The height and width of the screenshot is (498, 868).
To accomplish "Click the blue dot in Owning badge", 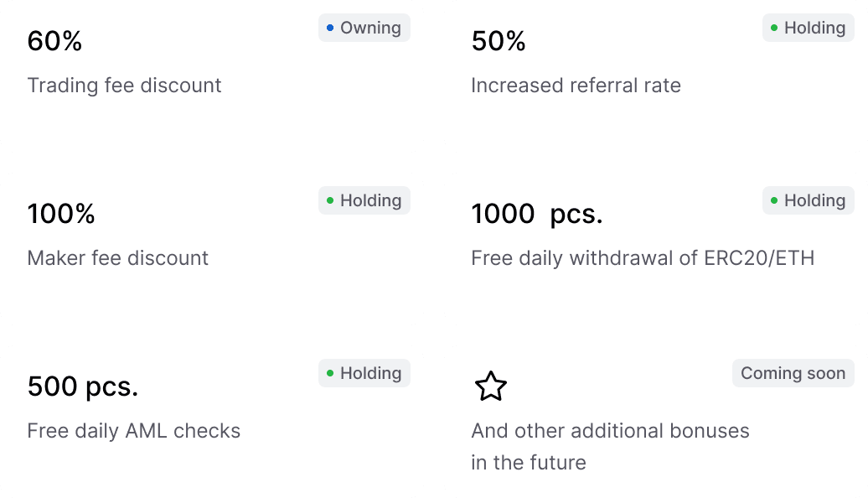I will tap(330, 28).
